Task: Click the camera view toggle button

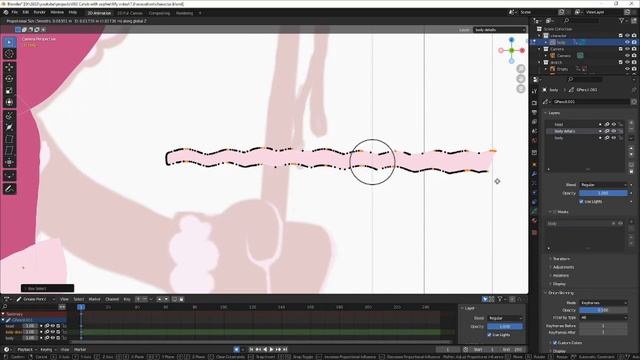Action: click(x=521, y=89)
